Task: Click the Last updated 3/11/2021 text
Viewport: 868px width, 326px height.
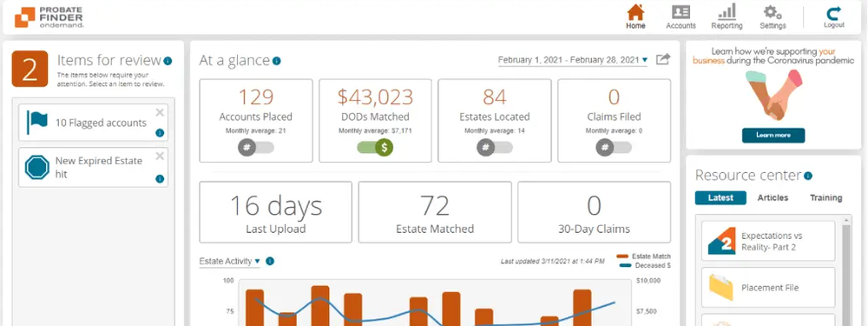Action: click(552, 261)
